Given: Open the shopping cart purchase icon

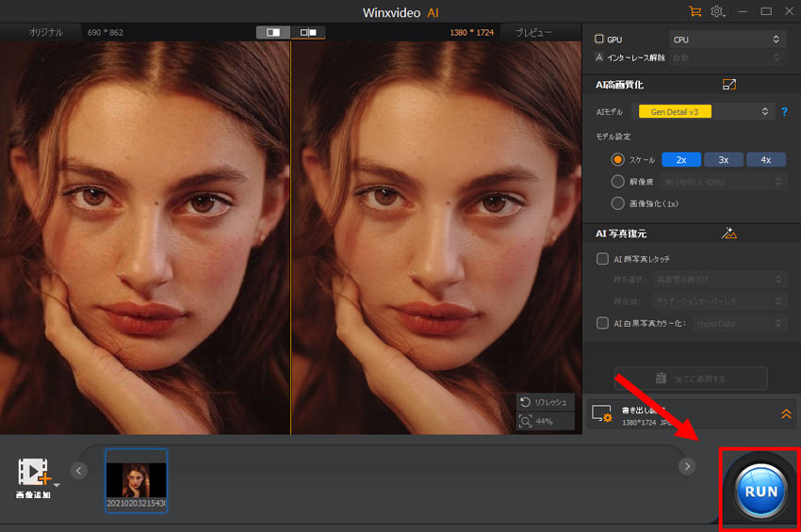Looking at the screenshot, I should pos(695,11).
